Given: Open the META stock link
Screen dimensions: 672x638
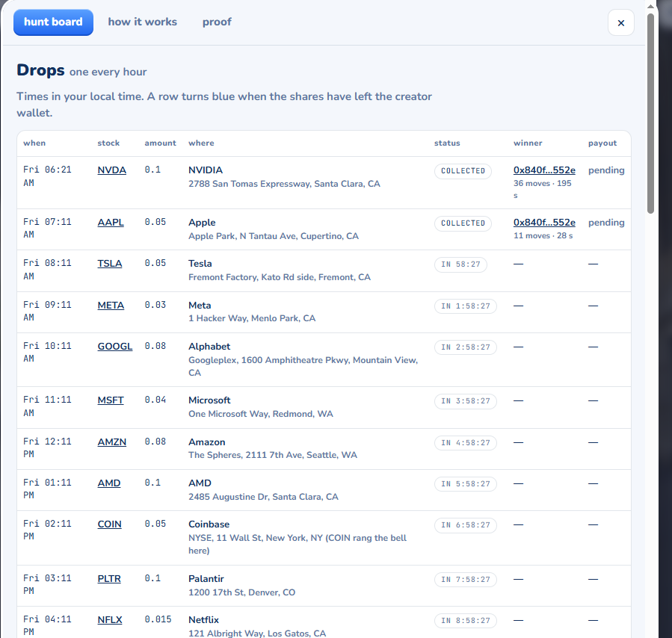Looking at the screenshot, I should point(111,306).
